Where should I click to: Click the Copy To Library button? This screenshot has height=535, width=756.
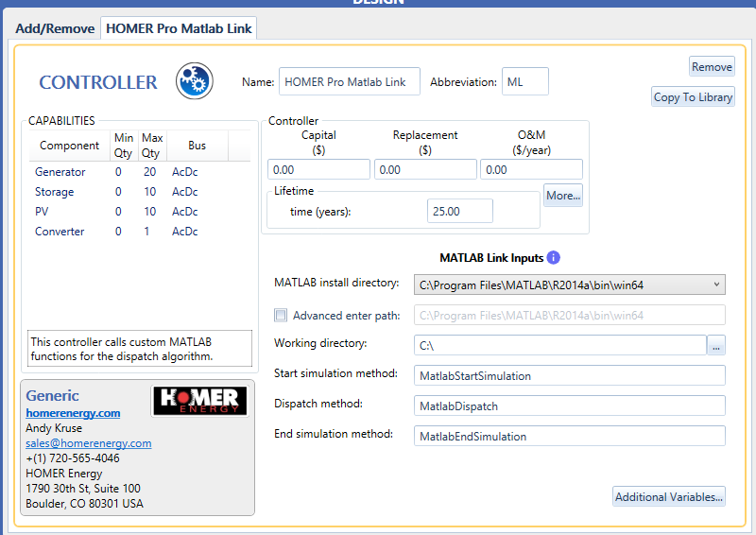(x=693, y=97)
